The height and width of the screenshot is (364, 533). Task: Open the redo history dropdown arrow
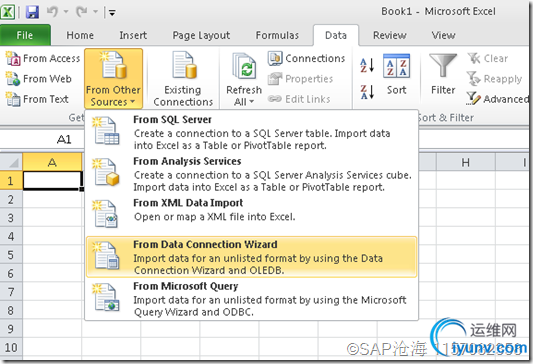tap(96, 12)
